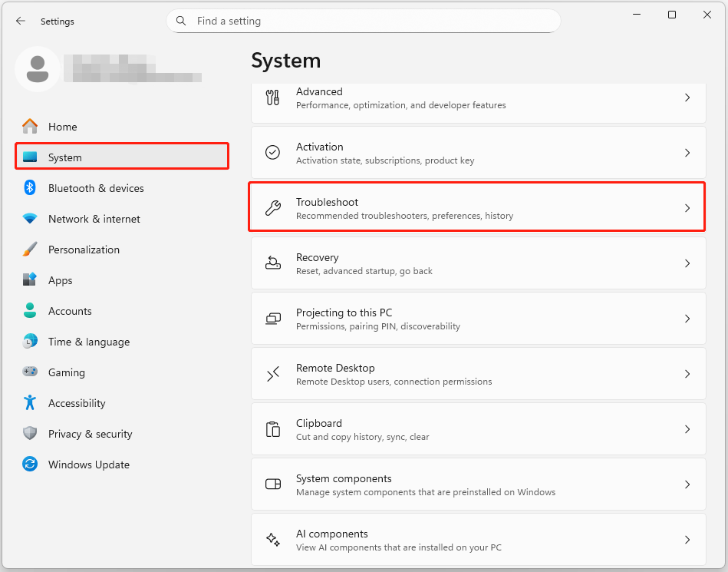This screenshot has width=728, height=572.
Task: Click the Windows Update icon
Action: click(29, 465)
